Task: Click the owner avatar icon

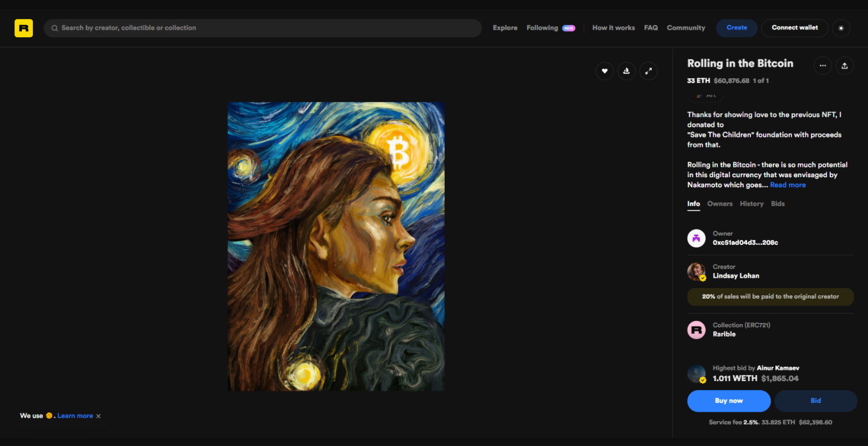Action: pyautogui.click(x=696, y=238)
